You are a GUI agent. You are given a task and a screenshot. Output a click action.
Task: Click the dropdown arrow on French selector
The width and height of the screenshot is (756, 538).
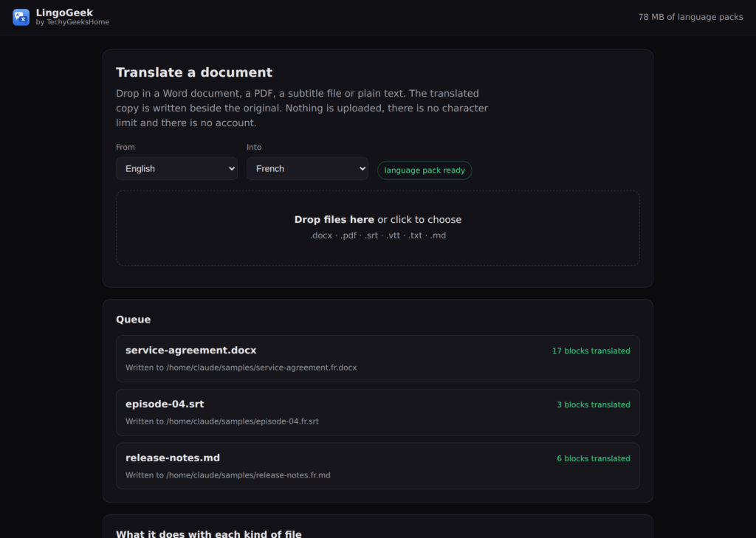(x=362, y=169)
